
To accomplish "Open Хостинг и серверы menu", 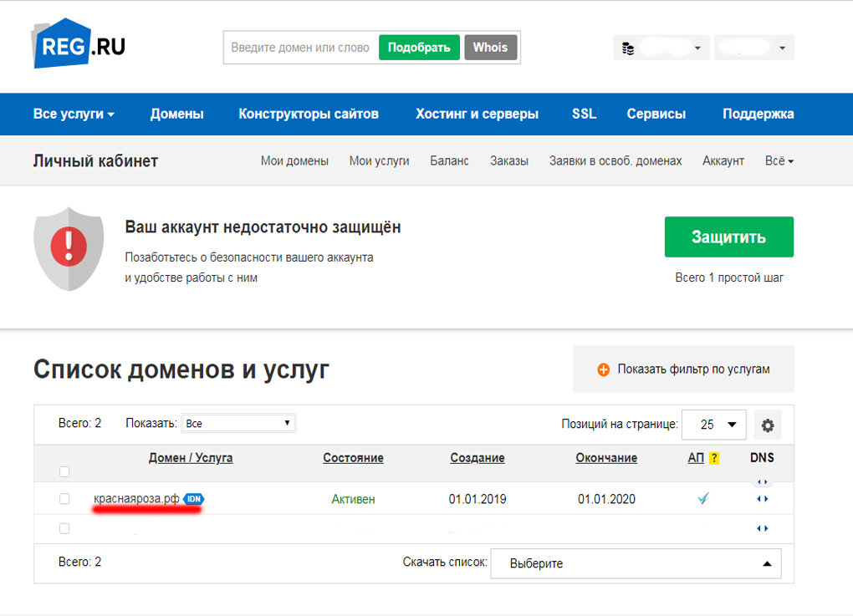I will click(x=477, y=115).
